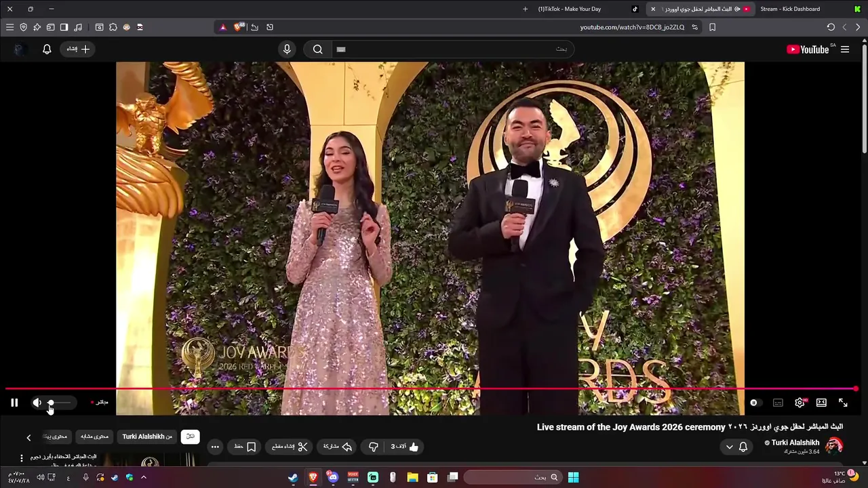Open options for the suggested video
Screen dimensions: 868x488
point(21,458)
